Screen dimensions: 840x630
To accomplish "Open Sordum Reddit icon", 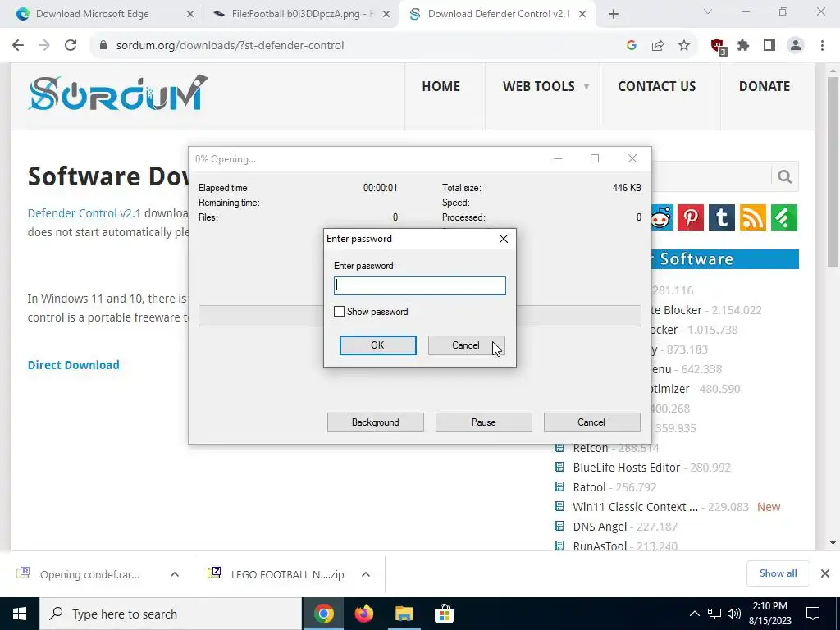I will (662, 217).
